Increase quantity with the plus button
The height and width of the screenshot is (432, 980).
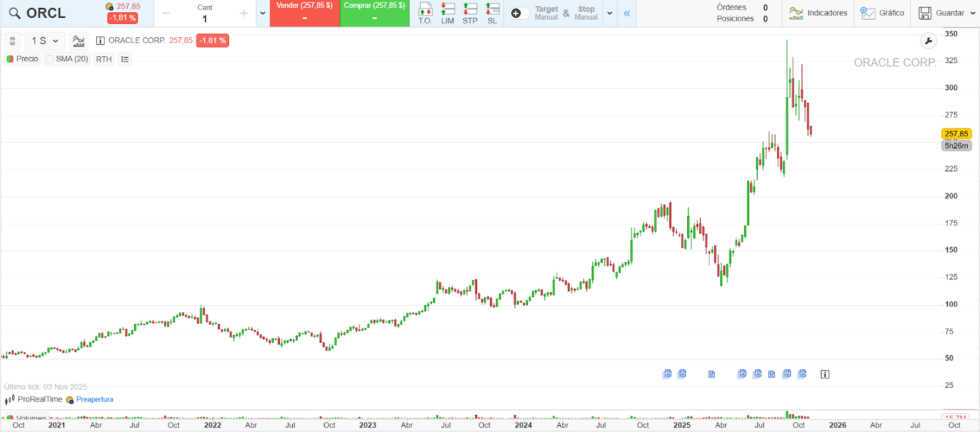tap(244, 13)
